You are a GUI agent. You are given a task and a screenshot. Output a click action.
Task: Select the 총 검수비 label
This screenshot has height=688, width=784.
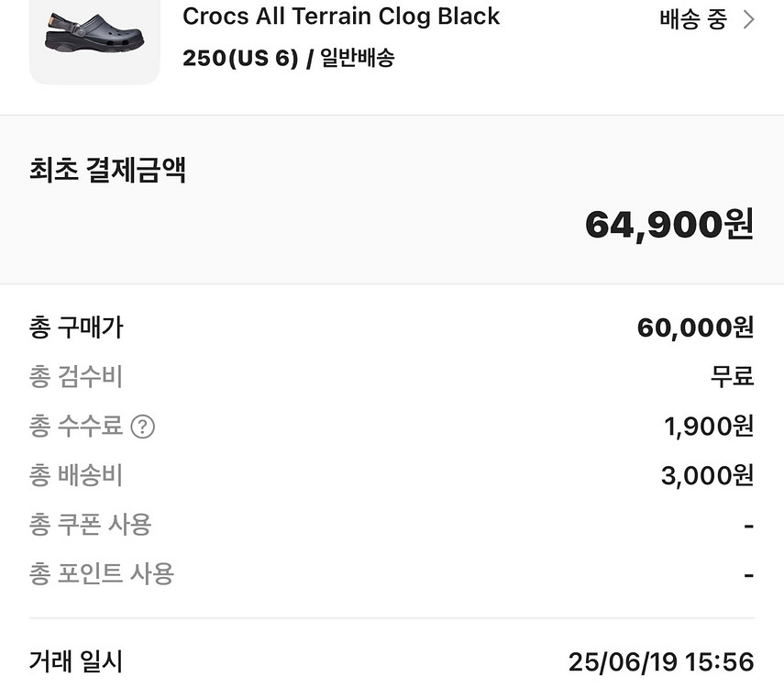(x=76, y=377)
